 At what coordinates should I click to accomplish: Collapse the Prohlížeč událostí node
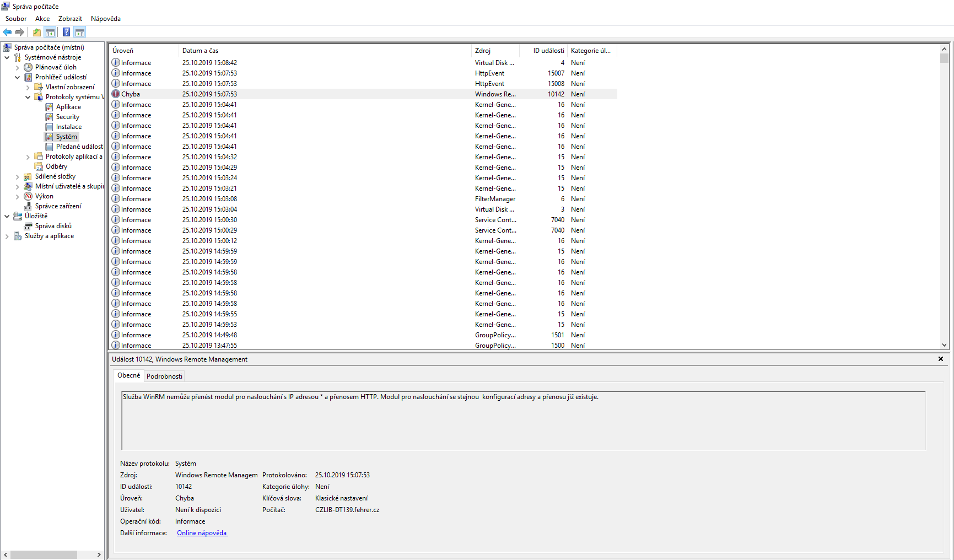(x=18, y=78)
